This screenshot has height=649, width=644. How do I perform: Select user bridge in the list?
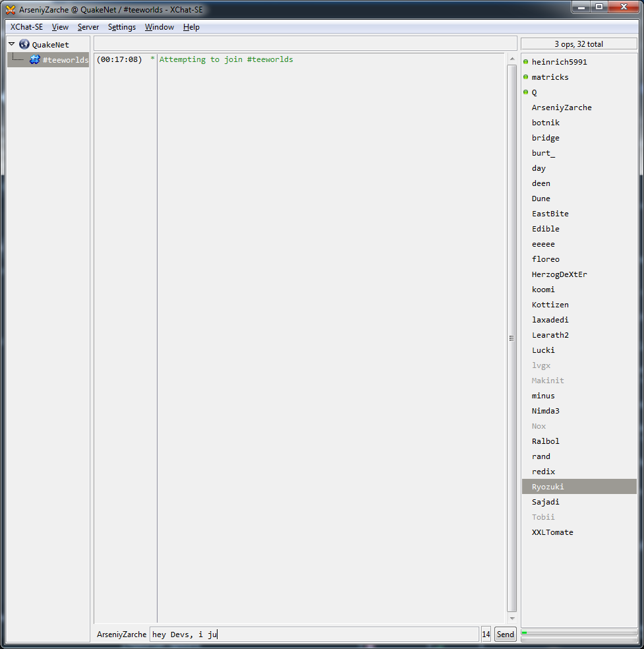[579, 138]
